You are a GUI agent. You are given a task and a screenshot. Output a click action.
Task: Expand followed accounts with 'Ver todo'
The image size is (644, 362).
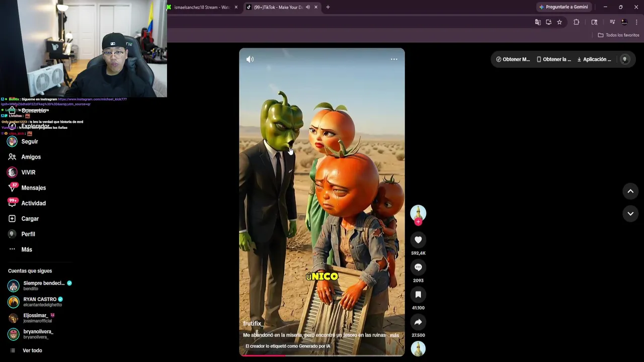[32, 350]
